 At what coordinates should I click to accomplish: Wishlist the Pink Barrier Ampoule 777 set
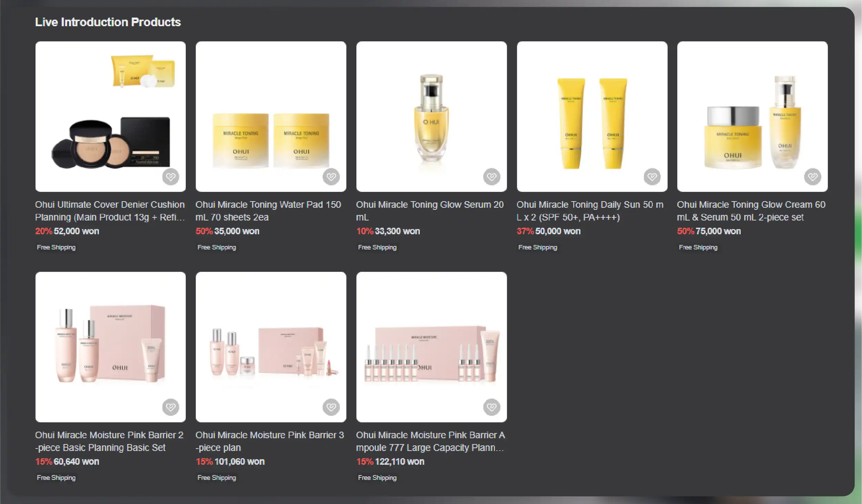[491, 407]
